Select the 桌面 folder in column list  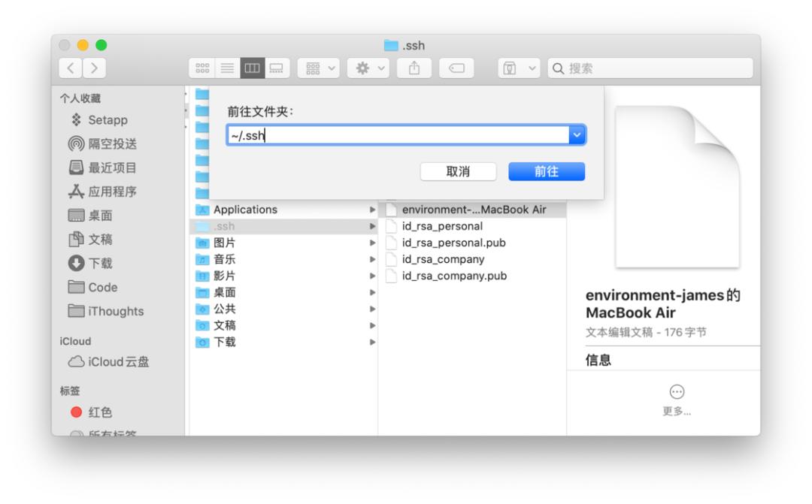[x=285, y=292]
